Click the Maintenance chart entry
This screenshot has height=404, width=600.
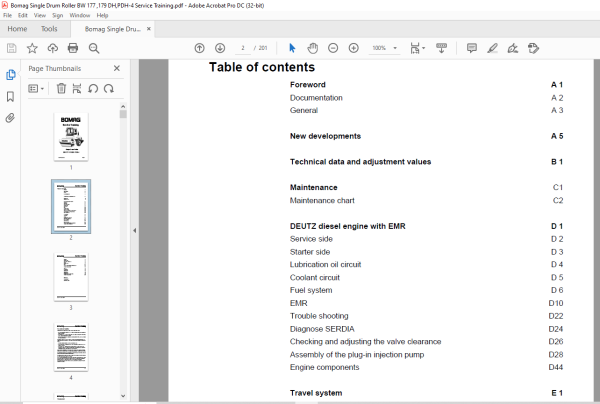point(322,200)
